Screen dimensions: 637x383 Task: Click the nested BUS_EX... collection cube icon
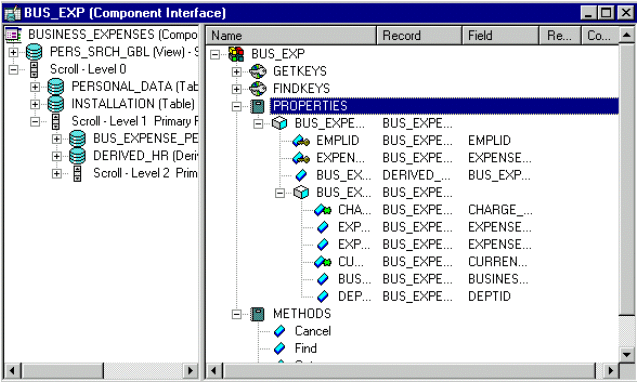pyautogui.click(x=301, y=193)
